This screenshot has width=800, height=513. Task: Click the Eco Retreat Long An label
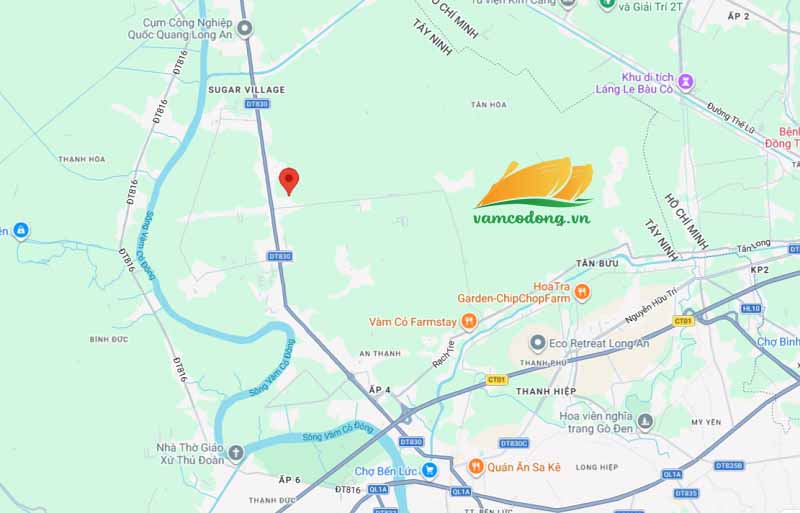(599, 344)
